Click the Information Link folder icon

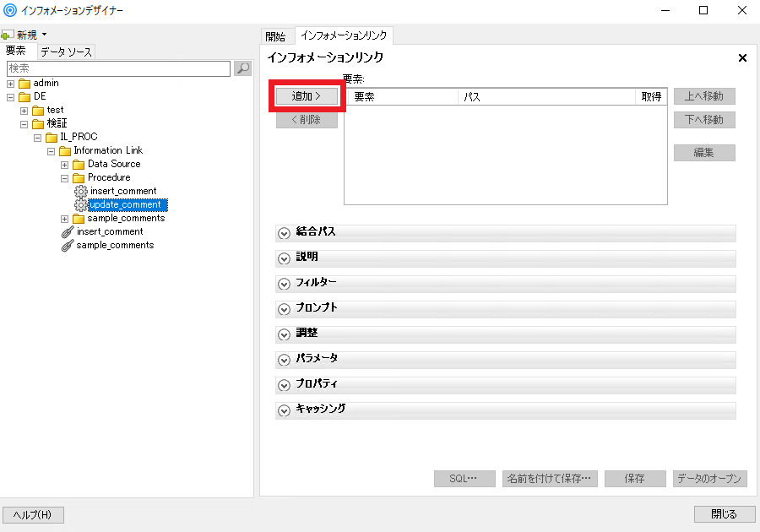(65, 151)
